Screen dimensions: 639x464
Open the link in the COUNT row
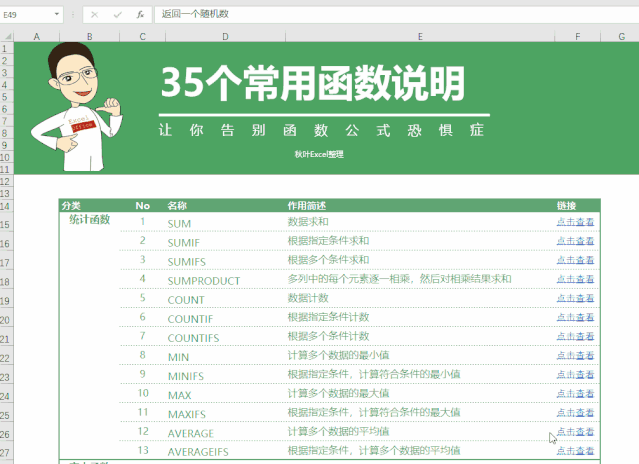[575, 299]
